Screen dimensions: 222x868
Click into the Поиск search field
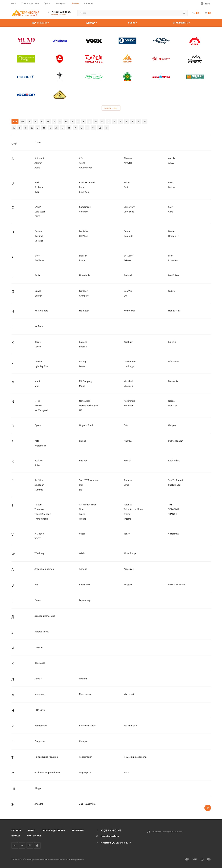click(130, 13)
